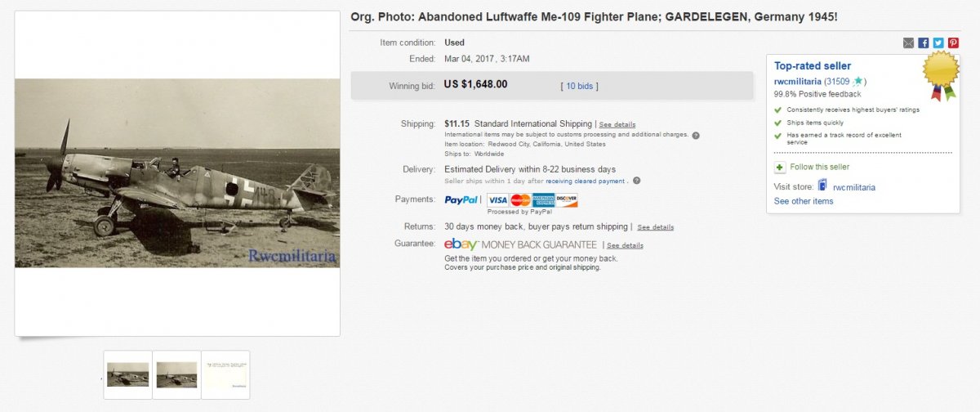Share this listing on Facebook

[924, 43]
